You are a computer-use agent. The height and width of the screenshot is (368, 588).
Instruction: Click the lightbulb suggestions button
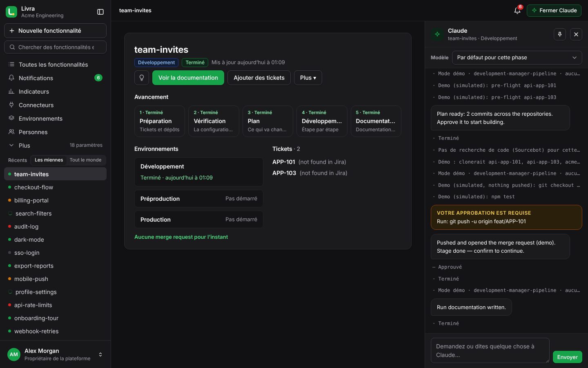[x=142, y=78]
